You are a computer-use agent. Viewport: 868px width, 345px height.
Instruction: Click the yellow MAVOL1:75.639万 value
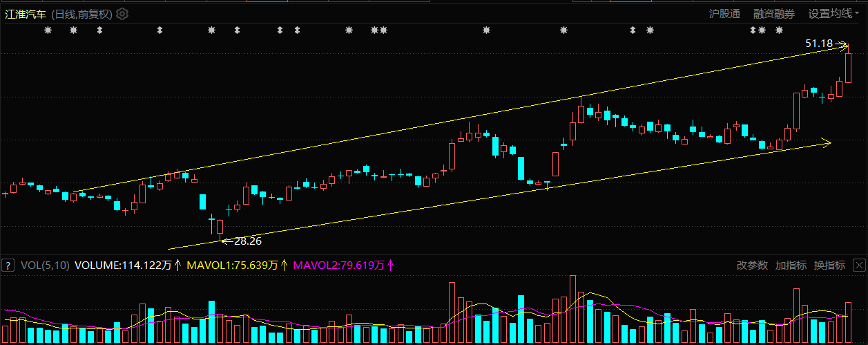click(x=232, y=265)
